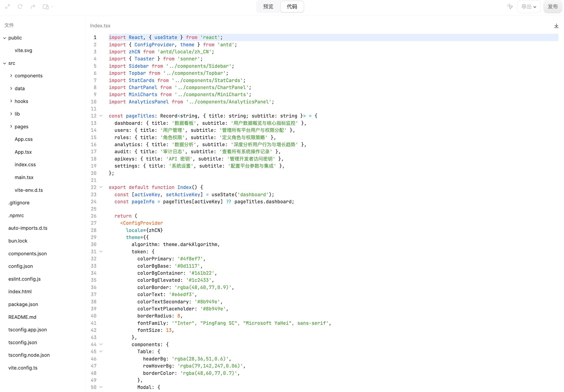Expand the components folder
This screenshot has height=392, width=564.
pos(11,76)
